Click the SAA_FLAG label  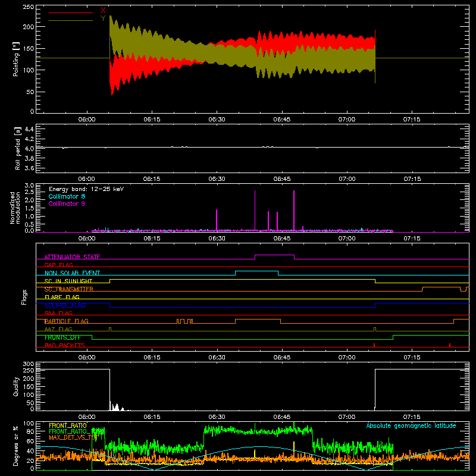pos(58,313)
